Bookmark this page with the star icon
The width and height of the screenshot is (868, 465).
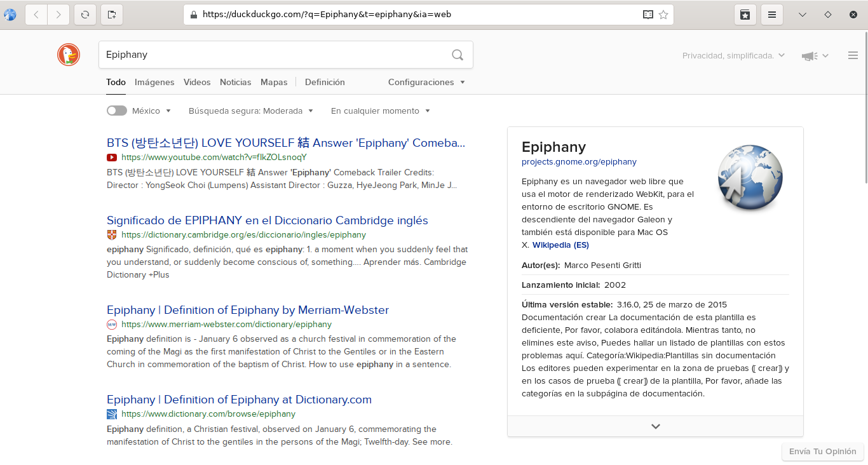coord(663,14)
